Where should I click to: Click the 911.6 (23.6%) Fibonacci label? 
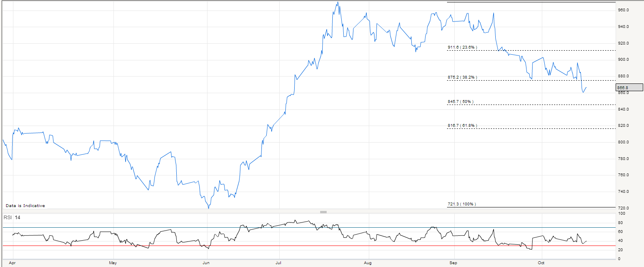462,47
